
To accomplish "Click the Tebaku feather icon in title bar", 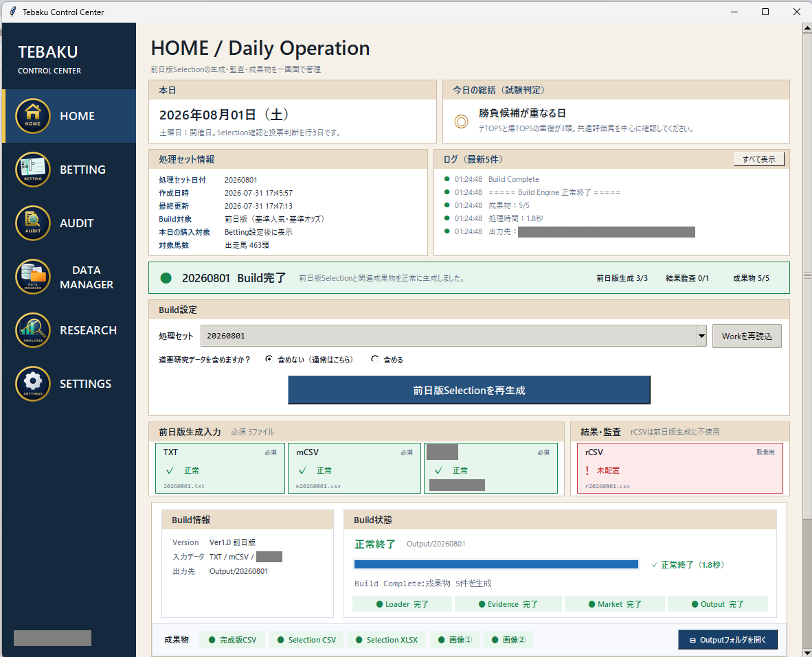I will click(x=12, y=12).
